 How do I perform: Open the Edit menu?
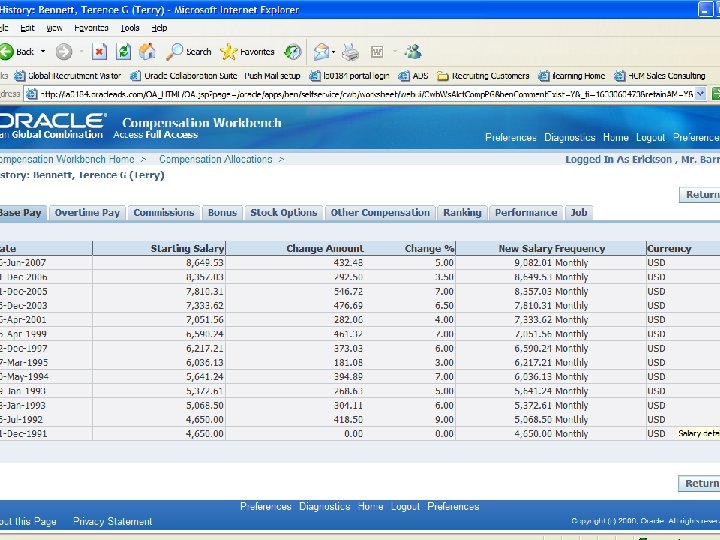27,28
